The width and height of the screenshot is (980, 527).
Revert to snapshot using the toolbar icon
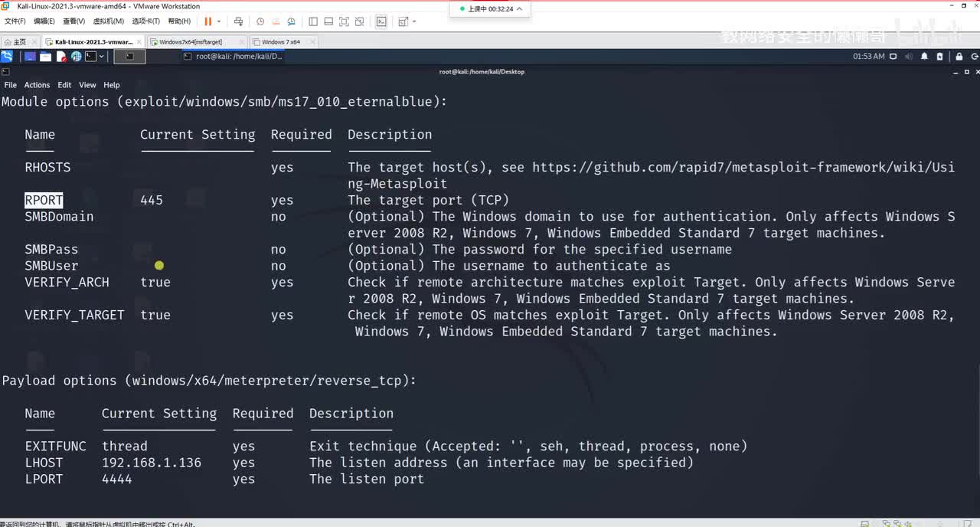click(275, 21)
